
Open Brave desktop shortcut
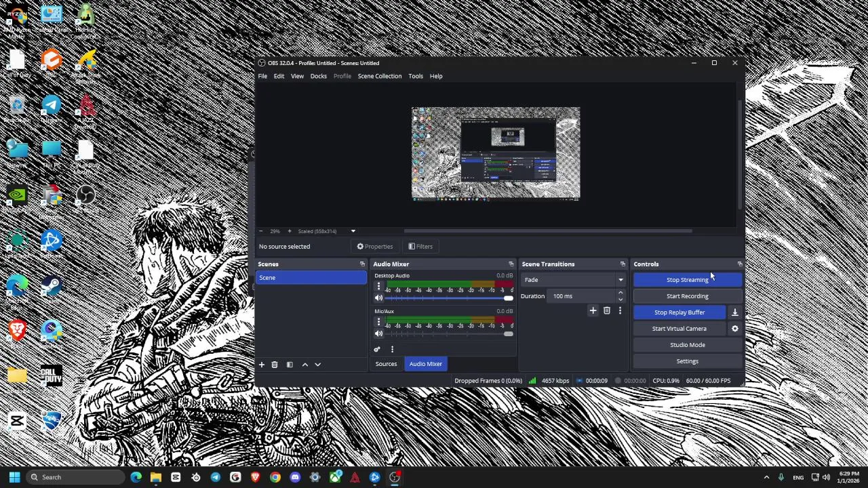tap(17, 334)
